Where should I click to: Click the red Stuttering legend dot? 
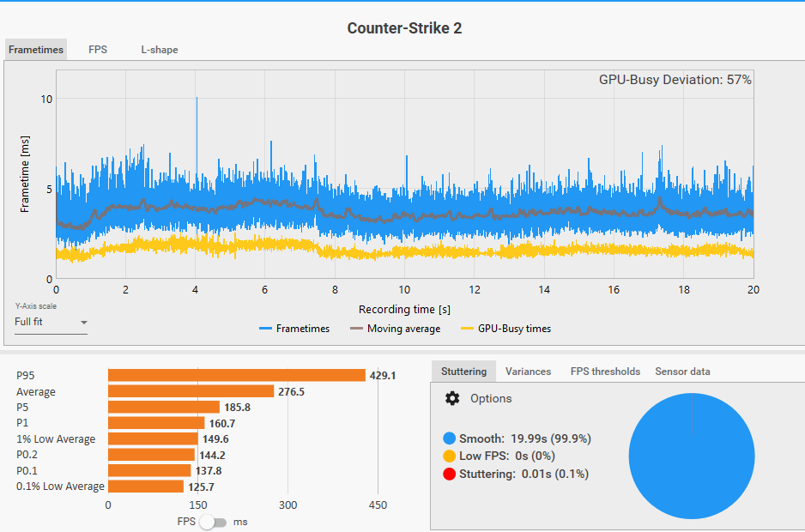click(x=450, y=474)
